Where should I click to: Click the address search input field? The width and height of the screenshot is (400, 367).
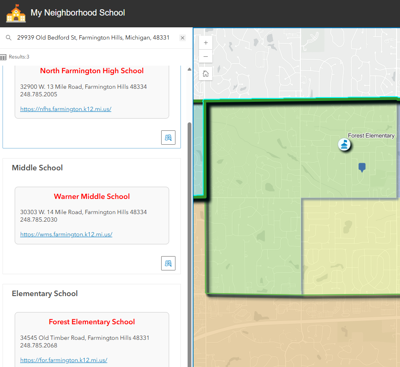click(x=93, y=38)
